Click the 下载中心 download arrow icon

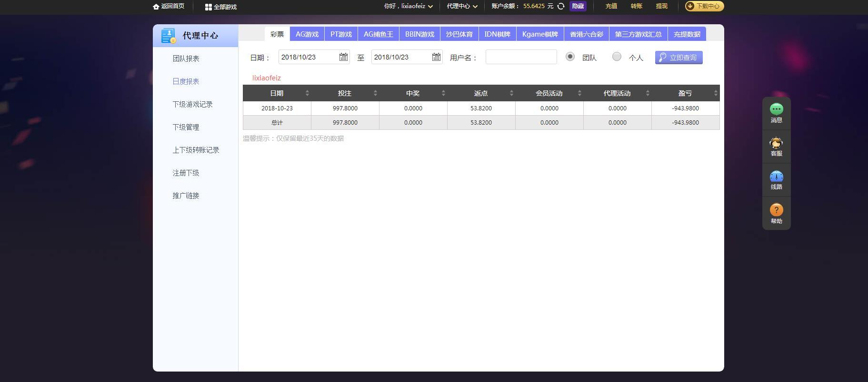690,6
